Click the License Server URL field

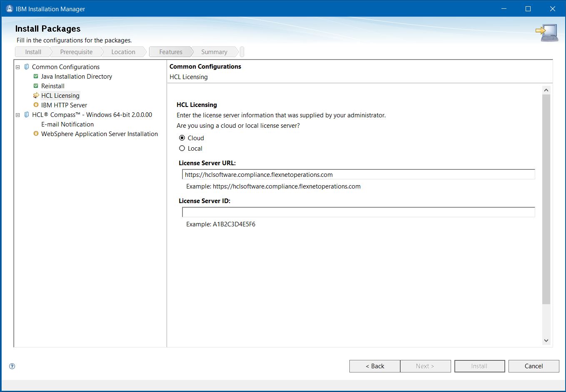[358, 174]
